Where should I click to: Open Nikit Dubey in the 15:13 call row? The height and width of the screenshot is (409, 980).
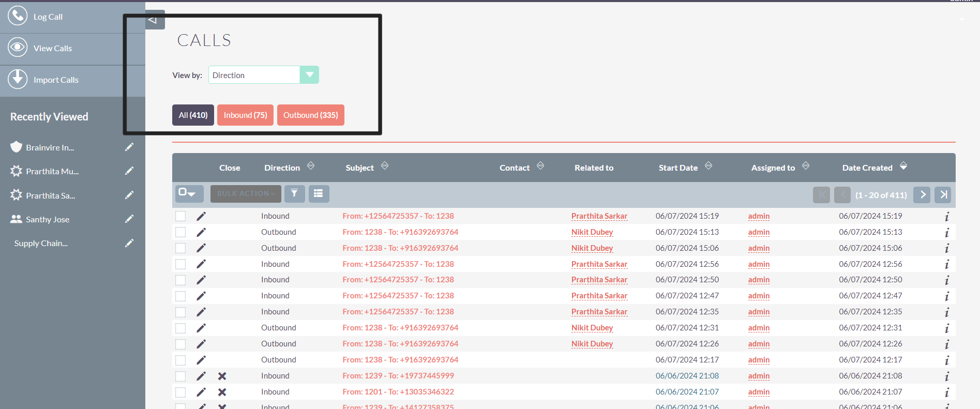tap(592, 232)
